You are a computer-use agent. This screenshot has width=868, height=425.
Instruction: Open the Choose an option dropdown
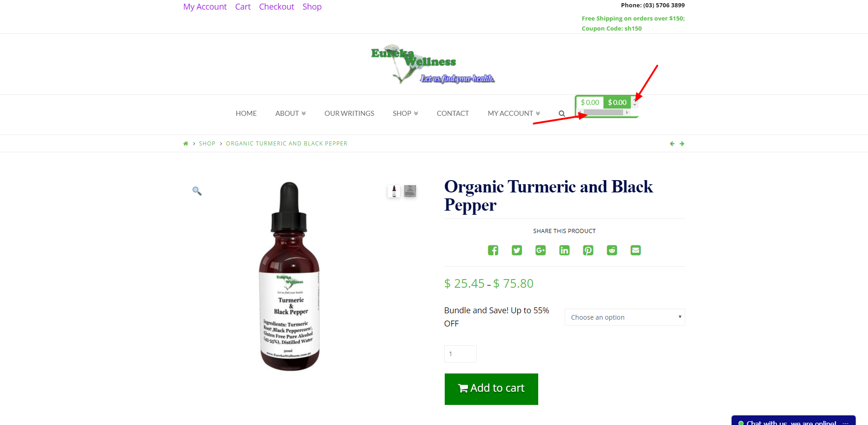tap(624, 317)
